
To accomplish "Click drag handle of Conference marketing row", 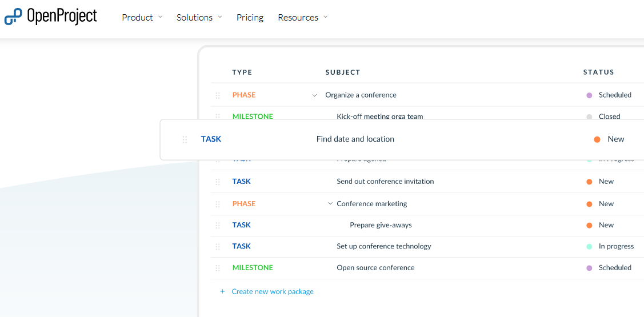I will (218, 204).
